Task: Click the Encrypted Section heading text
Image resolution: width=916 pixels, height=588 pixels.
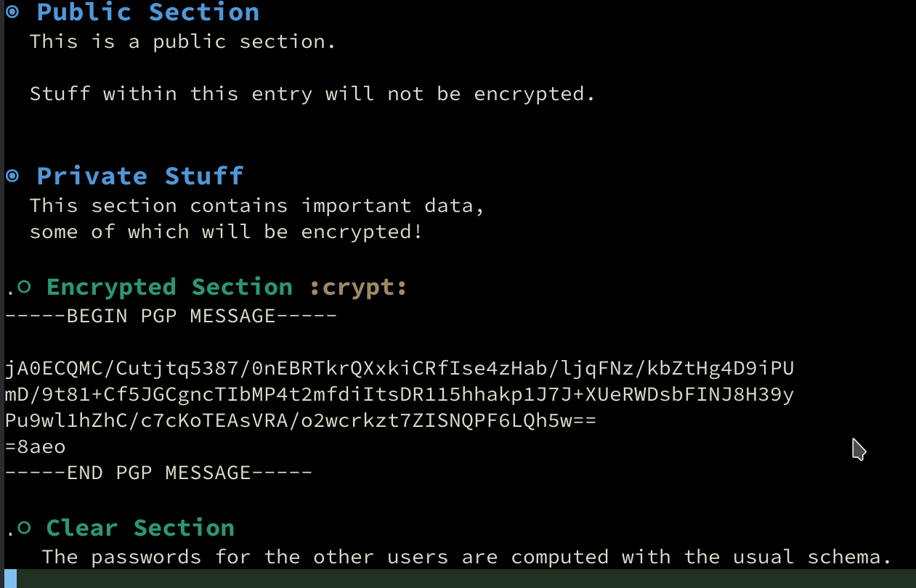Action: tap(169, 287)
